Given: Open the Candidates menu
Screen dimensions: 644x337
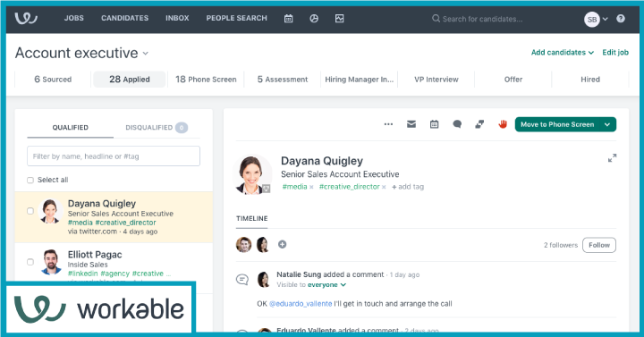Looking at the screenshot, I should point(125,18).
